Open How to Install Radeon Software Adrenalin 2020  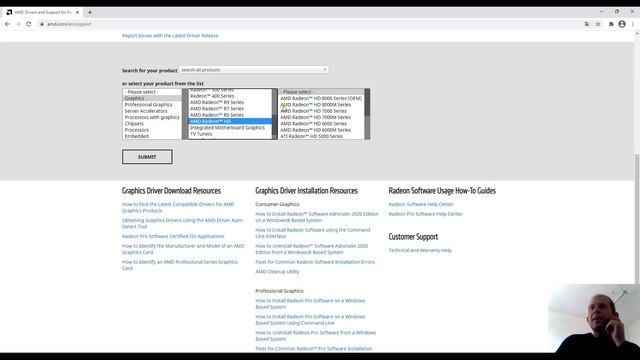317,217
